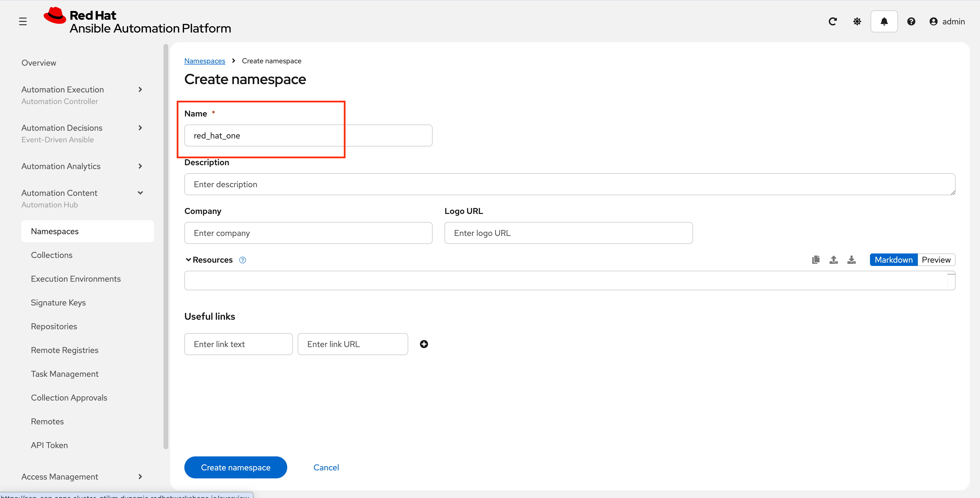
Task: Select Remote Registries from sidebar
Action: click(64, 350)
